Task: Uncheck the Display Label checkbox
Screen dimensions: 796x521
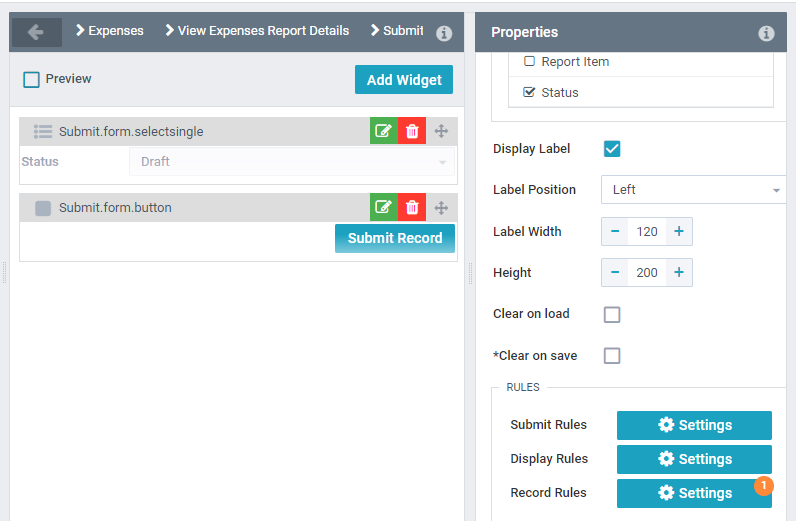Action: (612, 149)
